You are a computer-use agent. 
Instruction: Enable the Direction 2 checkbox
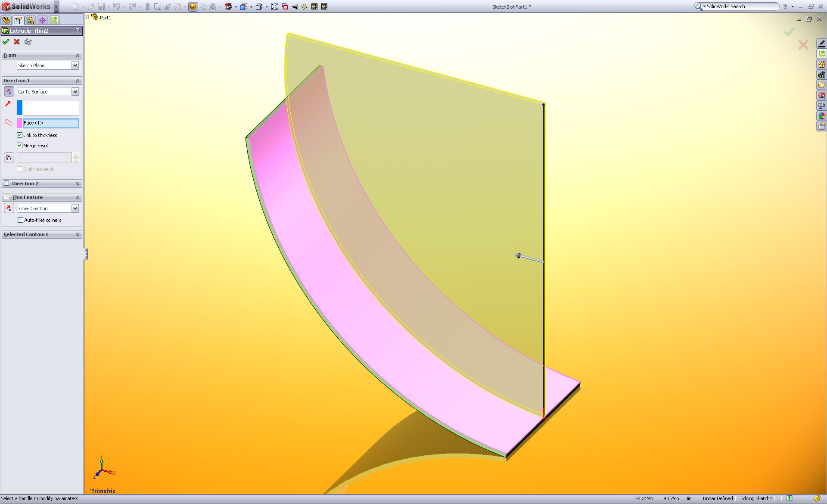pos(6,184)
